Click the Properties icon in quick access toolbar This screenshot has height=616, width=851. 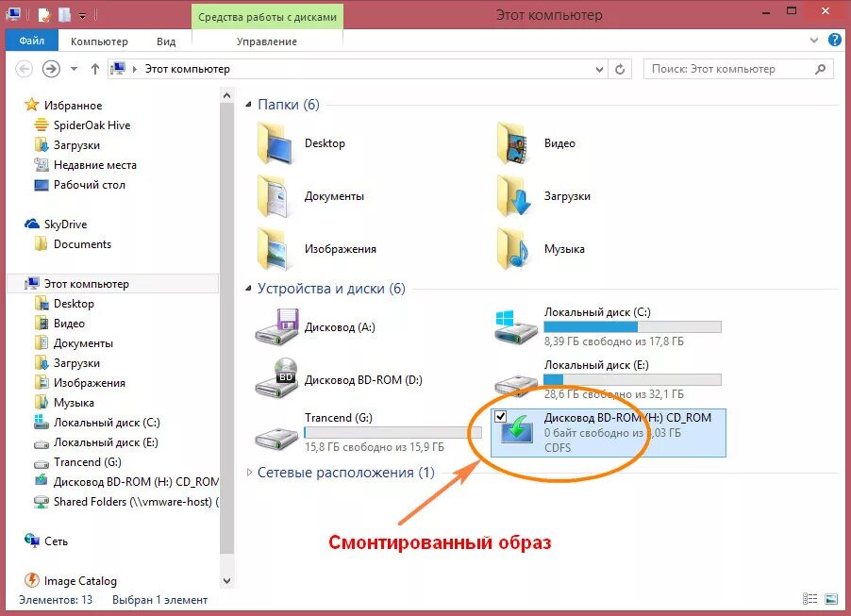tap(44, 15)
